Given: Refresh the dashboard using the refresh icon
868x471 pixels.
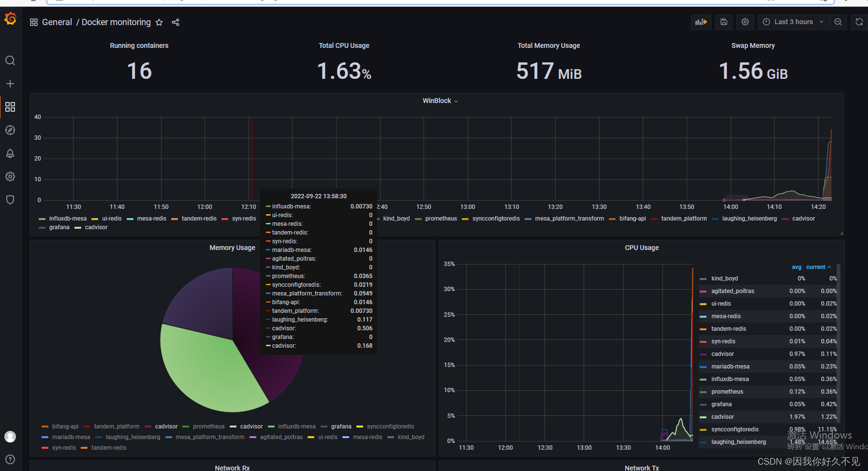Looking at the screenshot, I should tap(859, 22).
